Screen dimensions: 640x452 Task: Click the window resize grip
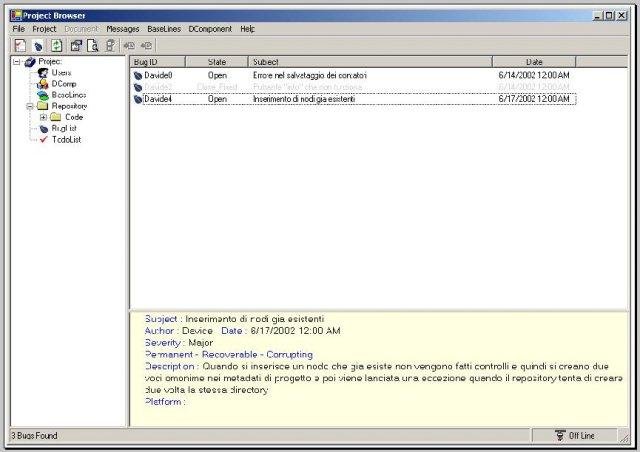coord(624,438)
